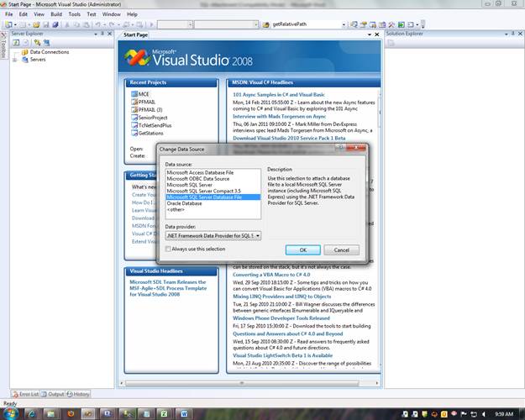Open the Build menu
This screenshot has height=420, width=525.
pos(56,14)
